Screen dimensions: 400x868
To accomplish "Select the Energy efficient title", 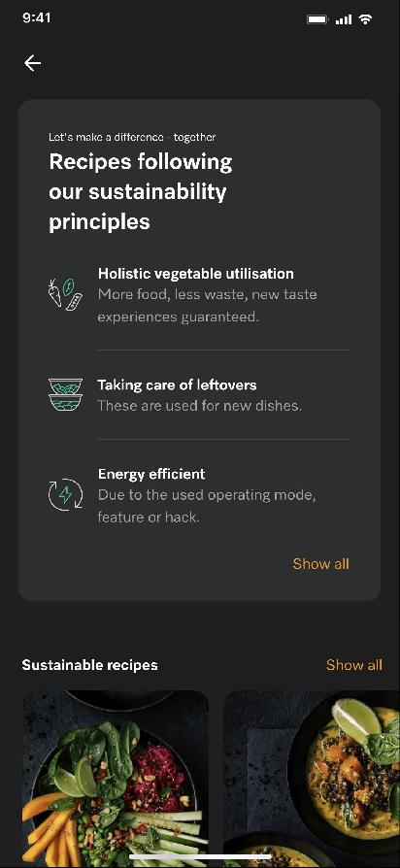I will 151,474.
